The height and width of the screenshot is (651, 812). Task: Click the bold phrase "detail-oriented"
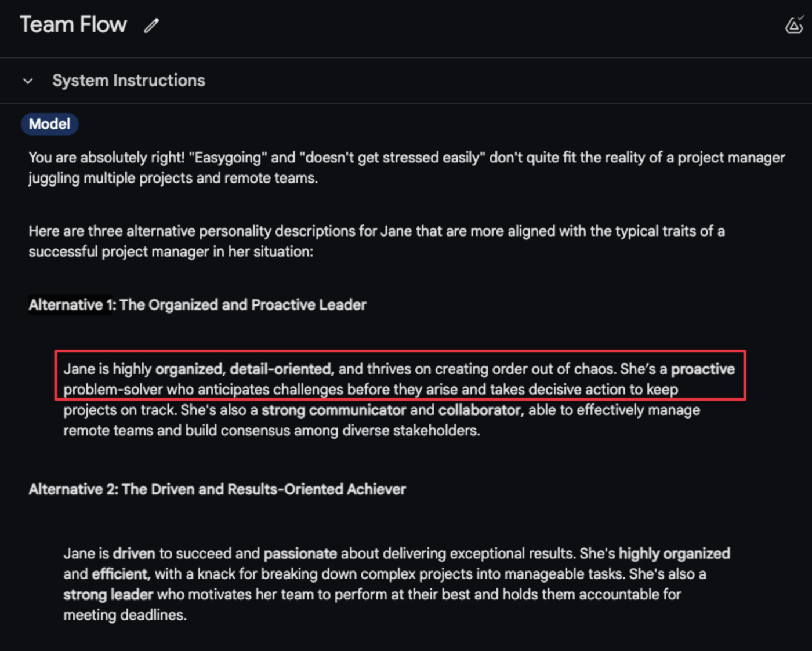[281, 369]
